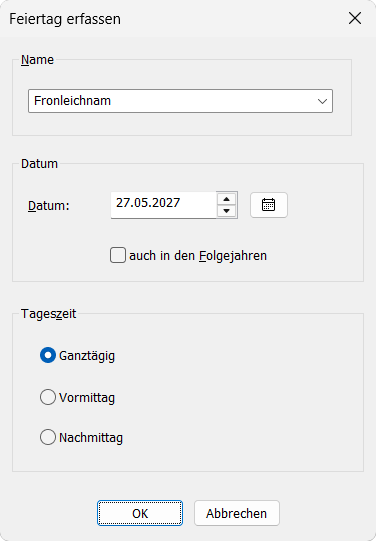Select the Vormittag radio option
The image size is (376, 541).
pyautogui.click(x=48, y=397)
